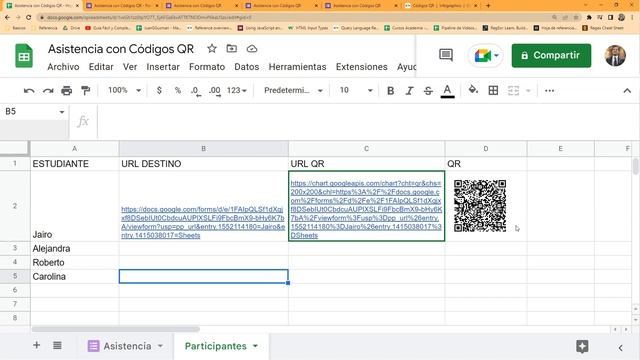
Task: Select the URL DESTINO header cell
Action: 203,164
